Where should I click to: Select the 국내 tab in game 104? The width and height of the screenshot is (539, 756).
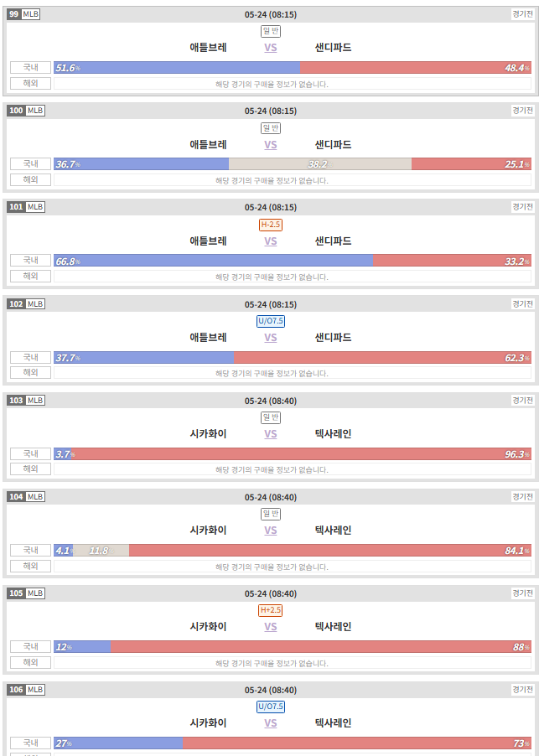30,550
